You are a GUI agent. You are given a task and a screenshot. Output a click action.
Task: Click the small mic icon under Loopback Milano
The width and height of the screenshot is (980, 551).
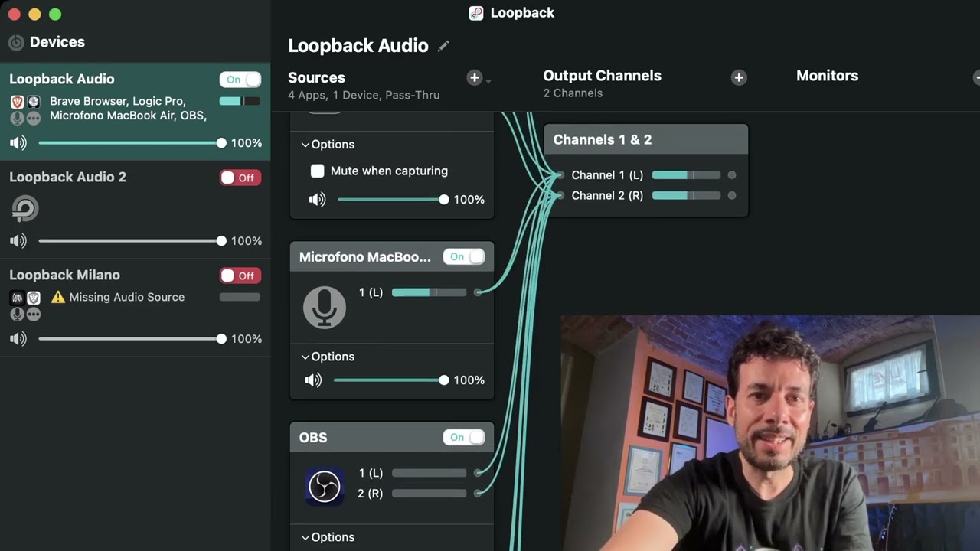pyautogui.click(x=17, y=314)
